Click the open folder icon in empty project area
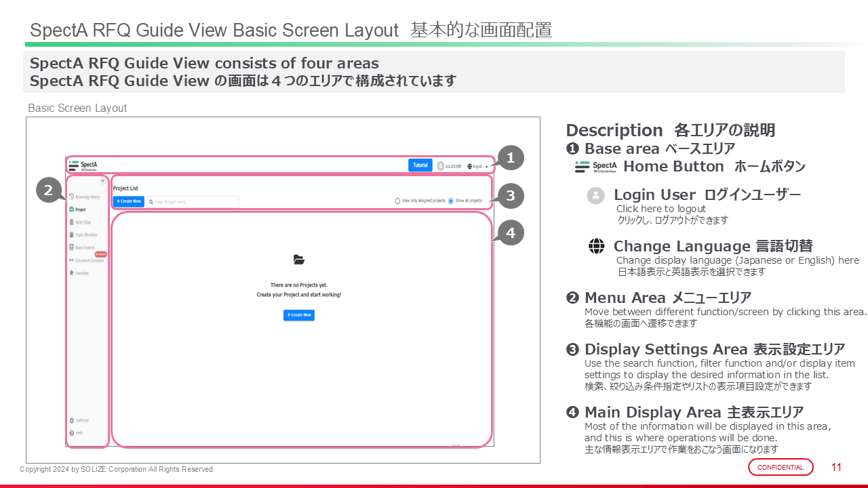This screenshot has width=868, height=488. pyautogui.click(x=299, y=260)
